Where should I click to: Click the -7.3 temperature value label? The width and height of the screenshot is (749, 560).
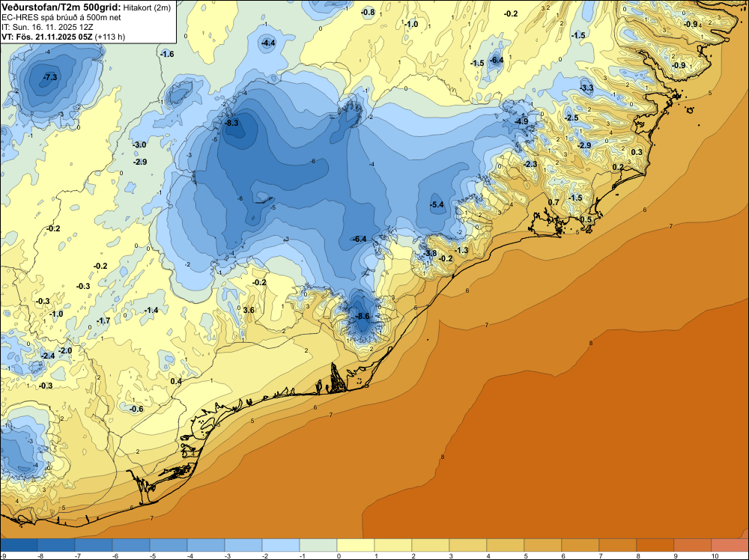click(50, 77)
